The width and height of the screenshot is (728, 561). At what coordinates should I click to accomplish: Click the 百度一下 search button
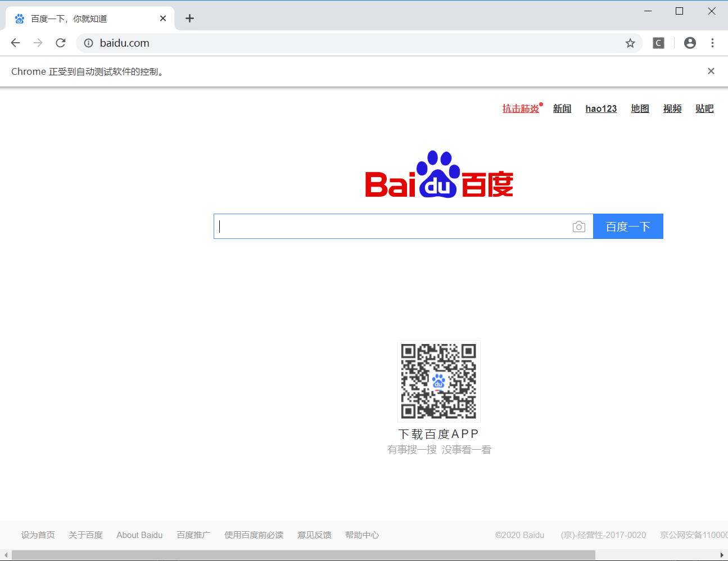(628, 227)
